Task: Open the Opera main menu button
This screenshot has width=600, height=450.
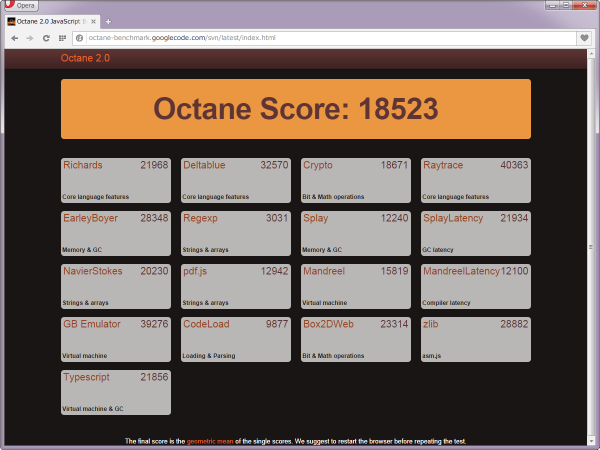Action: [21, 5]
